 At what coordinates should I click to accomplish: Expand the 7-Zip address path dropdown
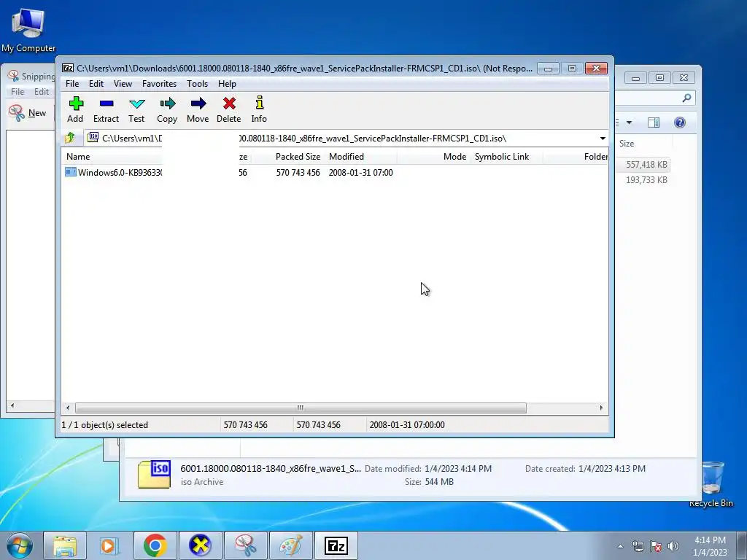(x=603, y=138)
